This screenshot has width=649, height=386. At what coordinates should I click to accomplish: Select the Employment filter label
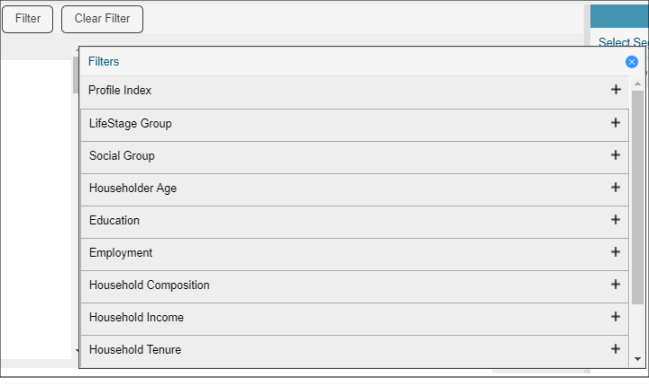pyautogui.click(x=121, y=253)
